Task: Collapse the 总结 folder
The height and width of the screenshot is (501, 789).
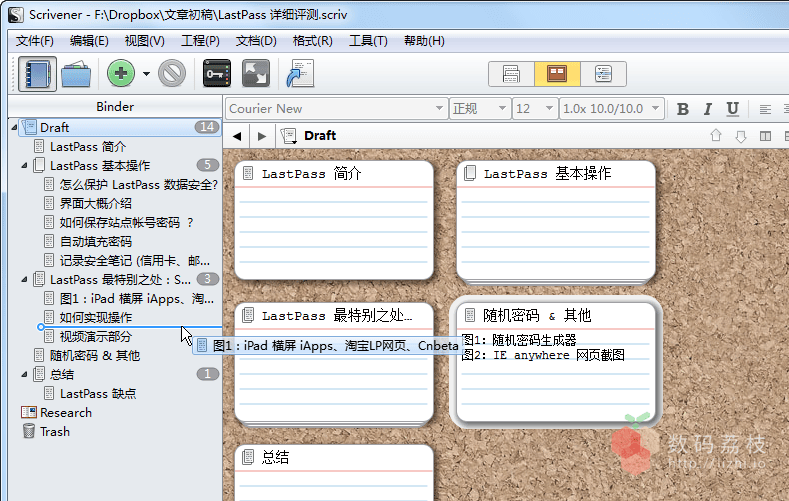Action: tap(24, 374)
